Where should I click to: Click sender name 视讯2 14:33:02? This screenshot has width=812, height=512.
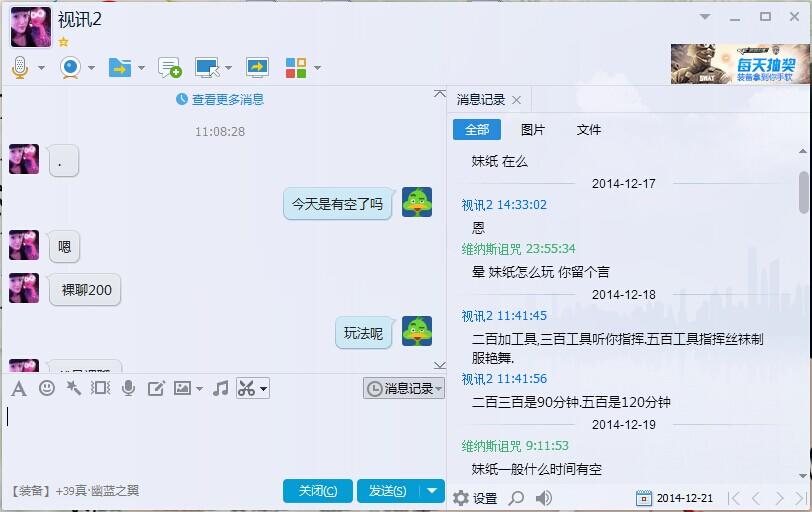coord(504,204)
